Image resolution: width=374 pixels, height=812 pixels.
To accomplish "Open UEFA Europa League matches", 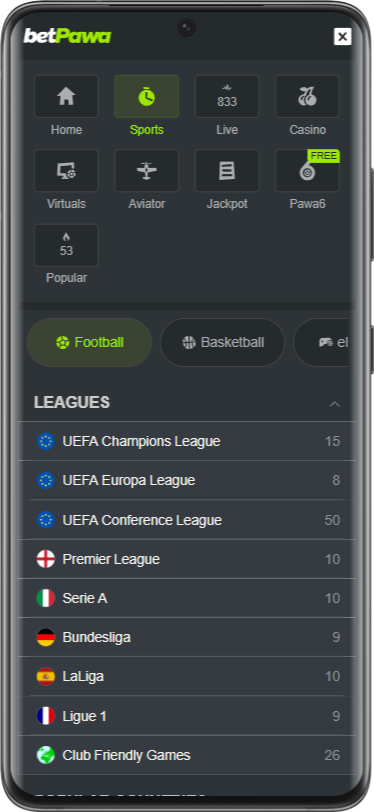I will tap(187, 481).
